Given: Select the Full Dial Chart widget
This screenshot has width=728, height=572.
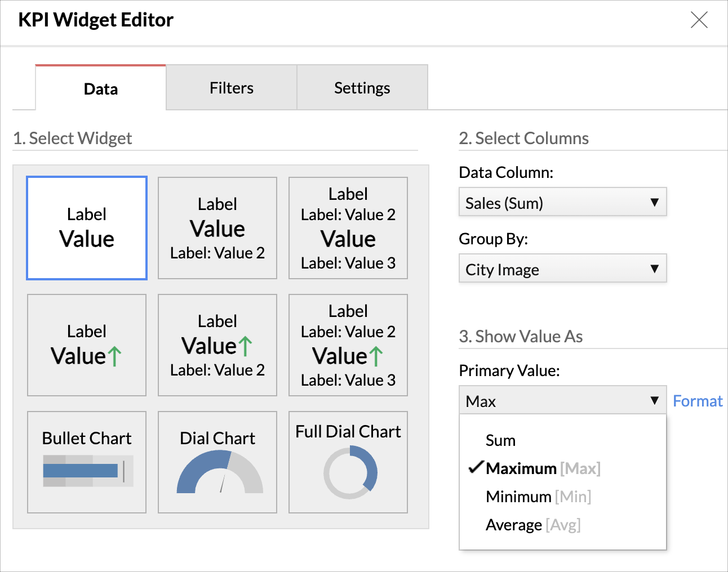Looking at the screenshot, I should tap(348, 462).
